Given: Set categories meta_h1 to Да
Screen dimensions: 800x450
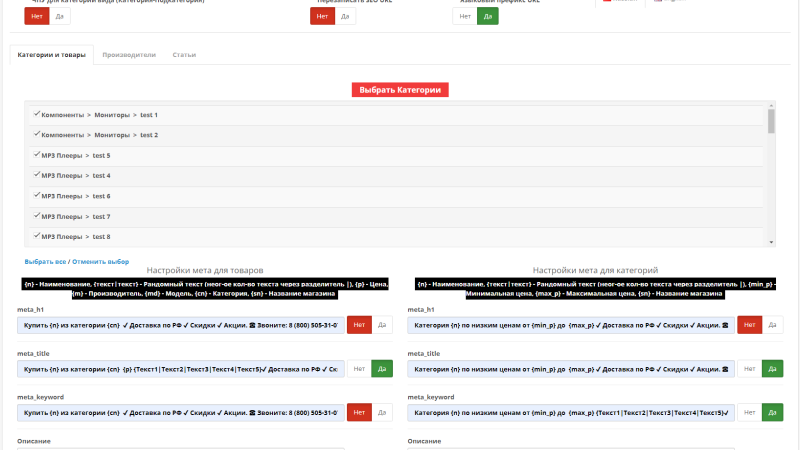Looking at the screenshot, I should 772,325.
